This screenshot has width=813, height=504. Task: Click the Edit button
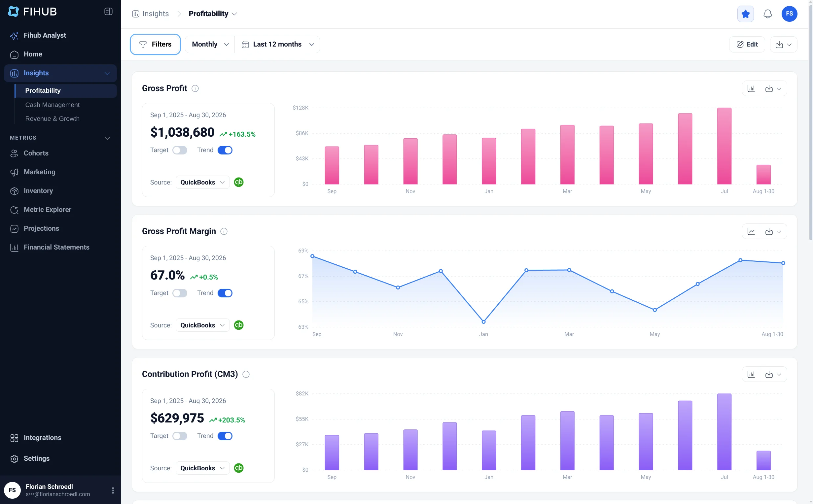click(747, 44)
